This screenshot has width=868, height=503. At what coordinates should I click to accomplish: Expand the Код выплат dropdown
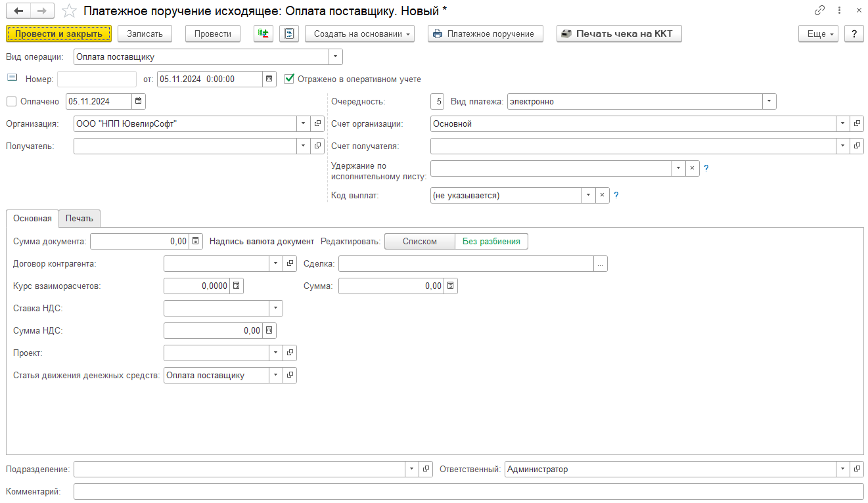click(588, 195)
